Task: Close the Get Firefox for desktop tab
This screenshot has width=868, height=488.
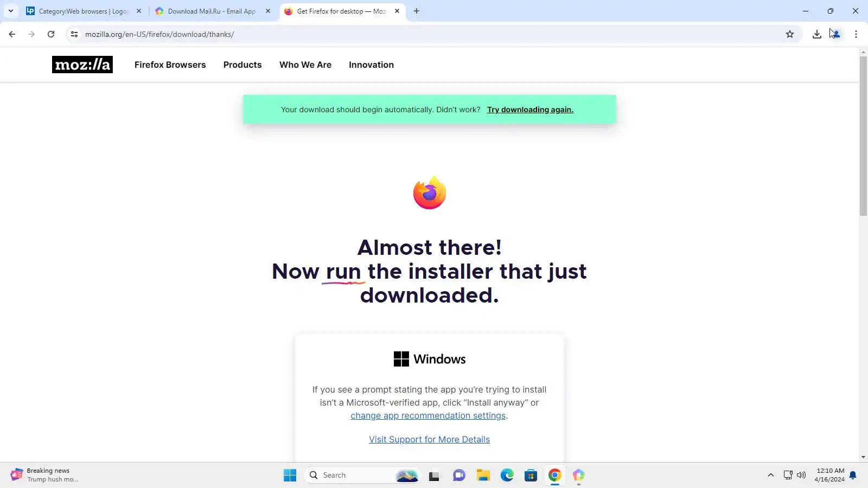Action: coord(397,11)
